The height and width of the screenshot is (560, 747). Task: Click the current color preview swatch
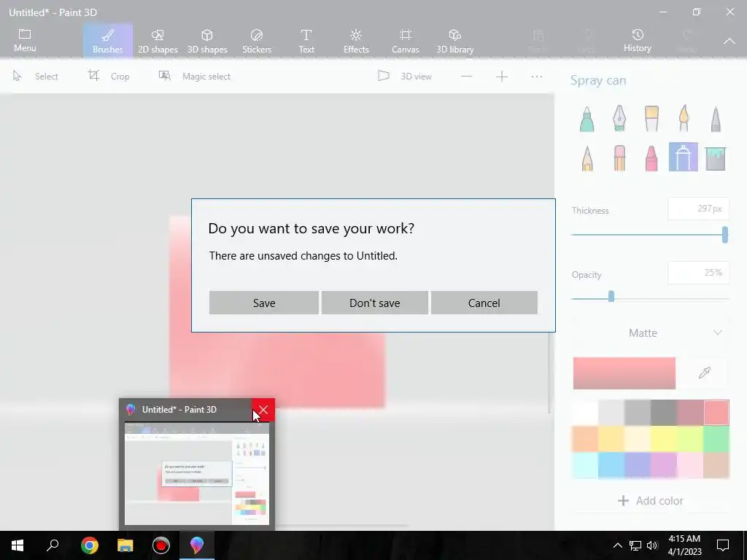pos(624,373)
